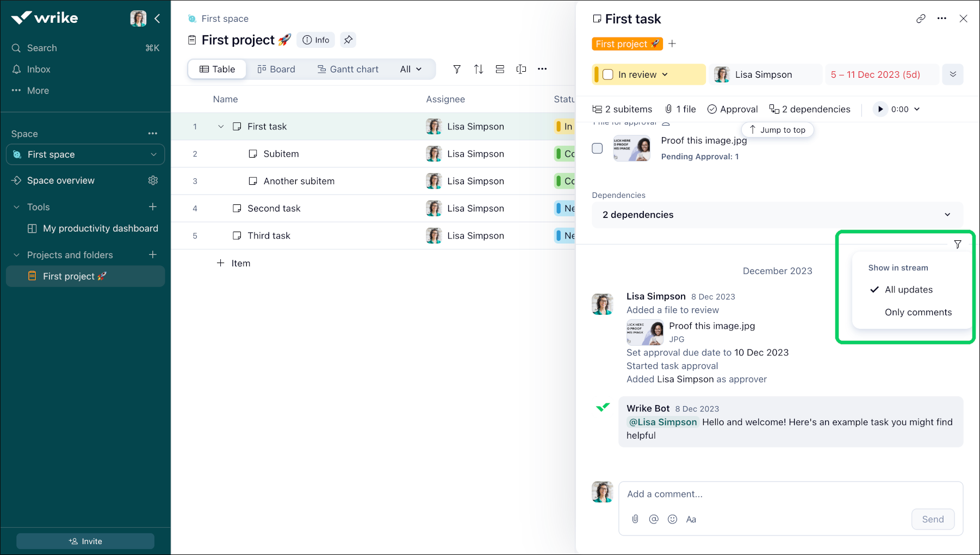Click the stream filter icon

coord(958,245)
